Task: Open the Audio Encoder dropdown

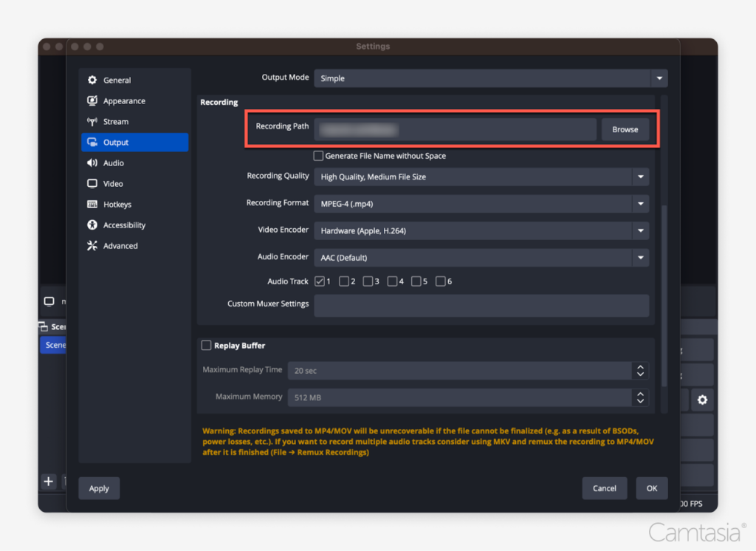Action: tap(481, 258)
